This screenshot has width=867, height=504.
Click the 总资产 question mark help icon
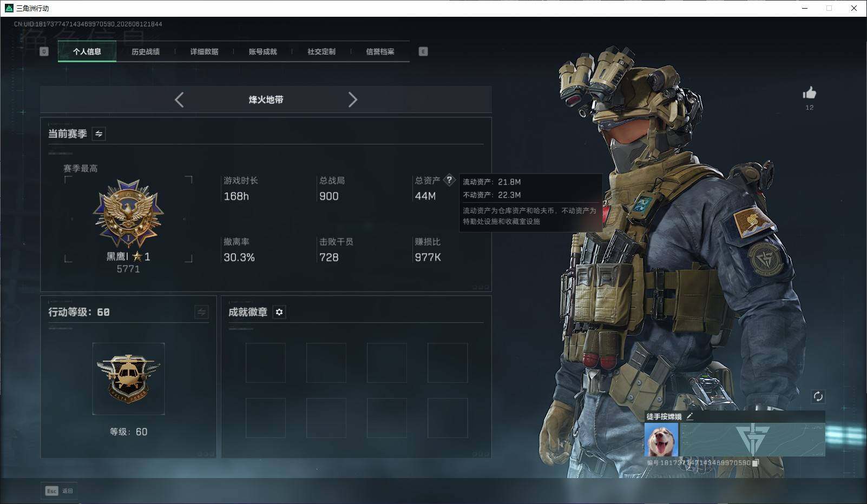point(449,180)
